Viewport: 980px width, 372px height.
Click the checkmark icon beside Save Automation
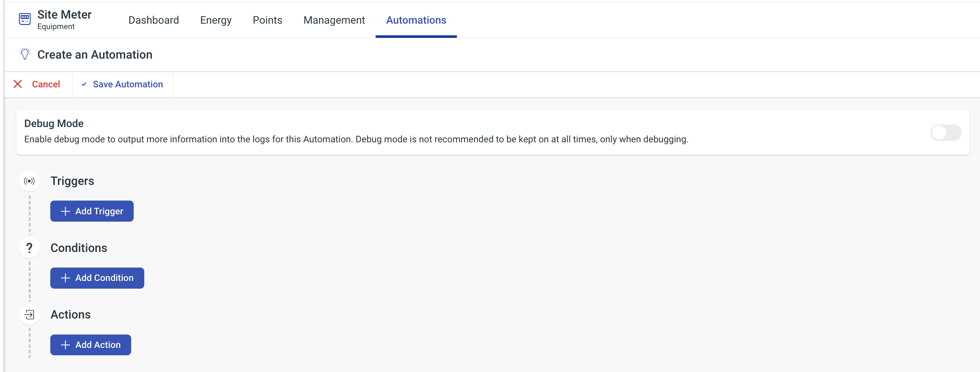84,84
